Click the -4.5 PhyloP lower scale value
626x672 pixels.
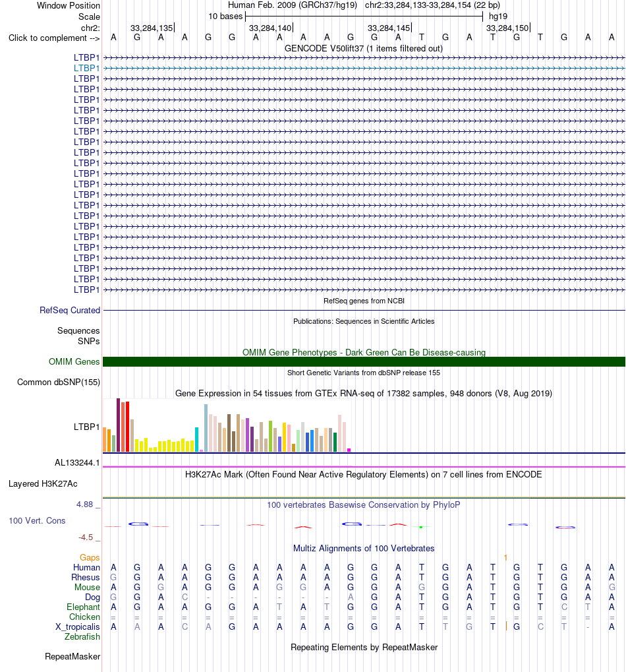[86, 537]
